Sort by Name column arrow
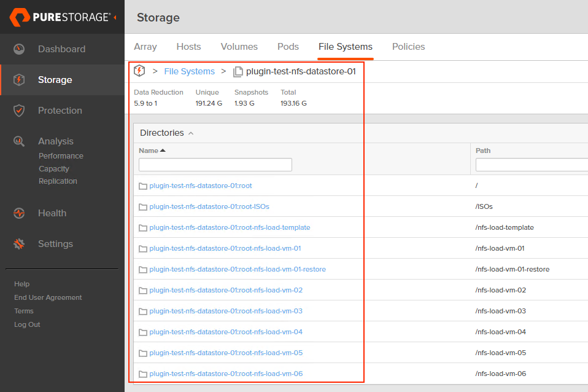The height and width of the screenshot is (392, 588). [x=163, y=151]
